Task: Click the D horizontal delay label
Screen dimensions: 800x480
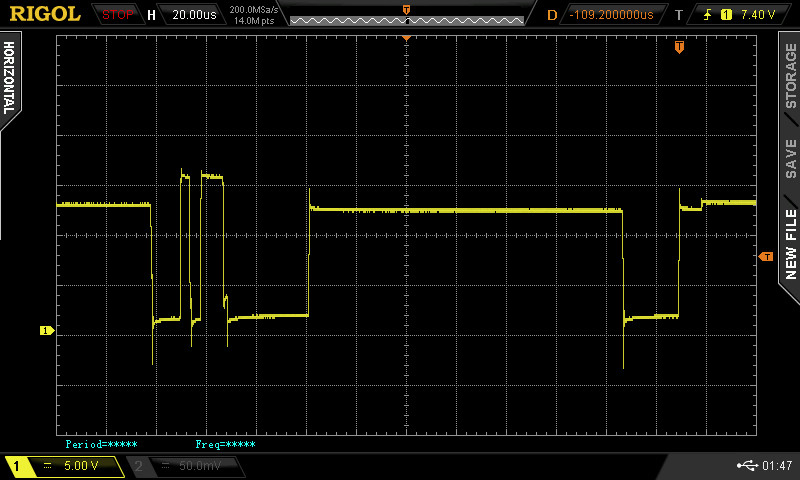Action: click(552, 15)
